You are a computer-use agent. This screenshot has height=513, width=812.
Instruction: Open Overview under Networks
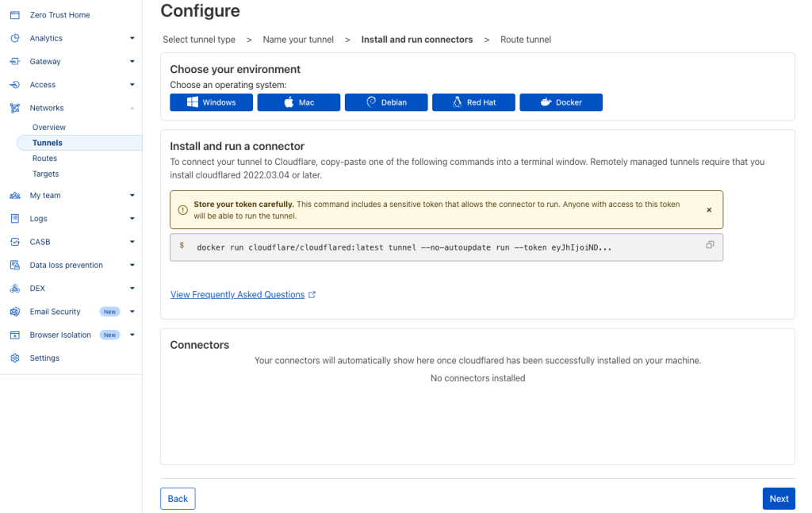point(48,128)
